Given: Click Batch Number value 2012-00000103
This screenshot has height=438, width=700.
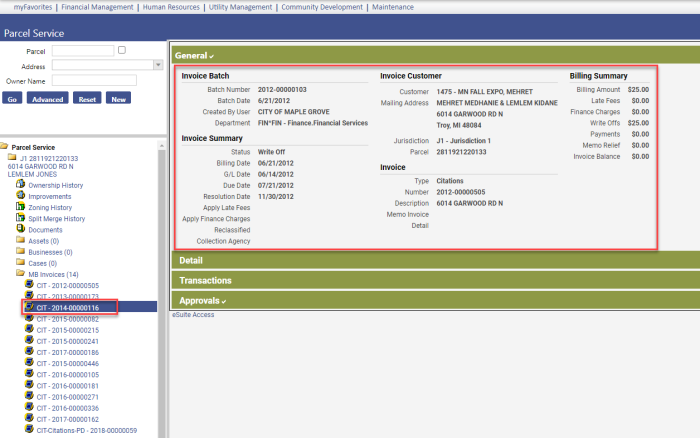Looking at the screenshot, I should (x=282, y=89).
